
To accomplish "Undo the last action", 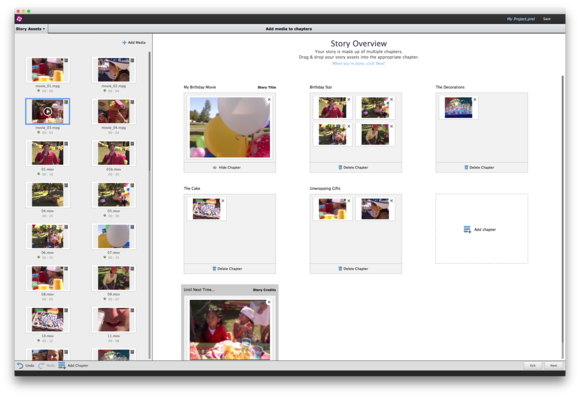I will tap(25, 366).
